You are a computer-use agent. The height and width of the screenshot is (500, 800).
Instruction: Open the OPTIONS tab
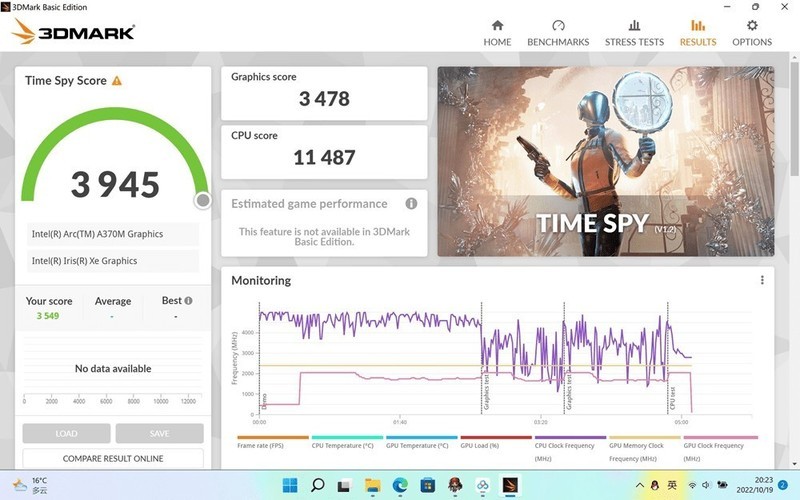coord(752,33)
